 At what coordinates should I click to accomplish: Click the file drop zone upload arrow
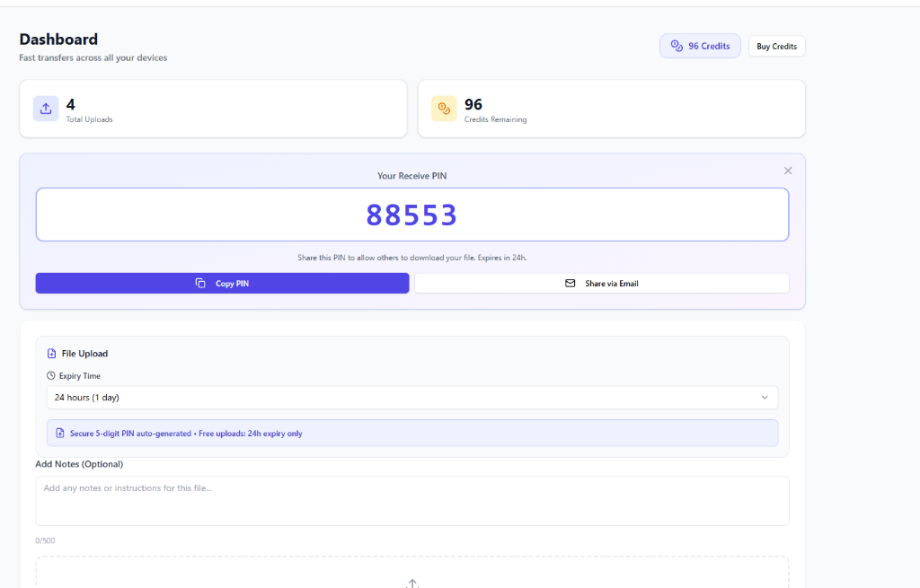[x=412, y=584]
